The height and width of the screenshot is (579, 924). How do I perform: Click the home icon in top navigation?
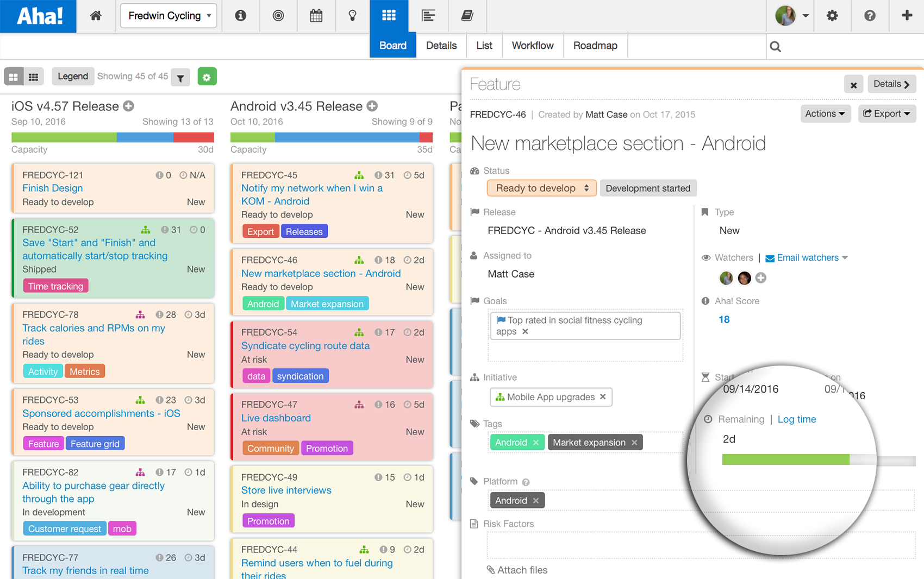(x=96, y=16)
